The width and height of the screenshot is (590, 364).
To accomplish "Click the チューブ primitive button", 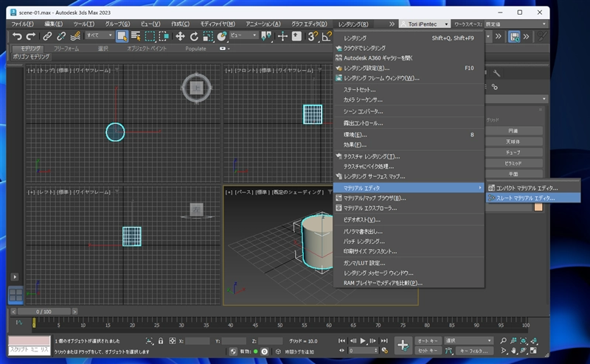I will pos(513,153).
